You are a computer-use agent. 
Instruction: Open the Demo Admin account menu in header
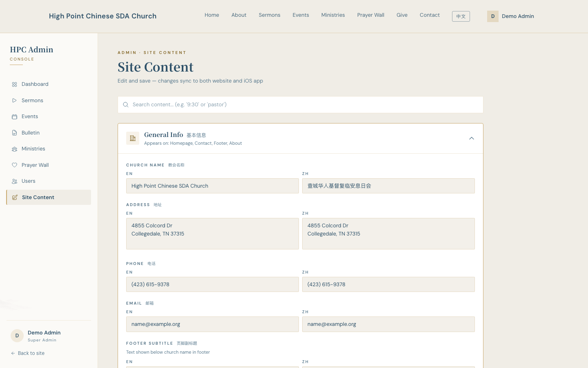point(510,16)
